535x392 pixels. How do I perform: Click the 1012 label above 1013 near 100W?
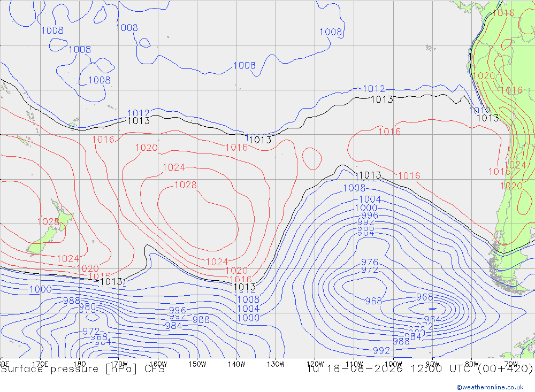pyautogui.click(x=373, y=89)
